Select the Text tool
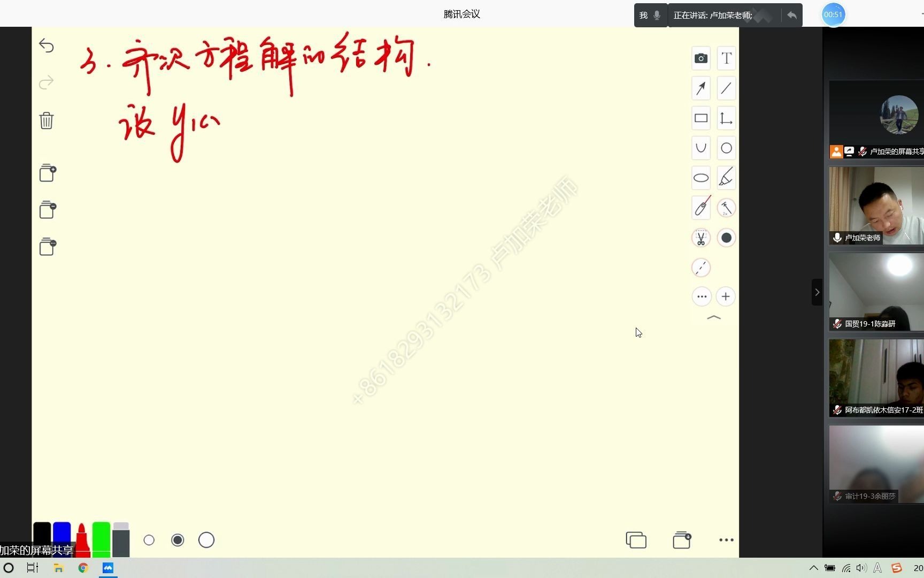Viewport: 924px width, 578px height. [x=726, y=58]
